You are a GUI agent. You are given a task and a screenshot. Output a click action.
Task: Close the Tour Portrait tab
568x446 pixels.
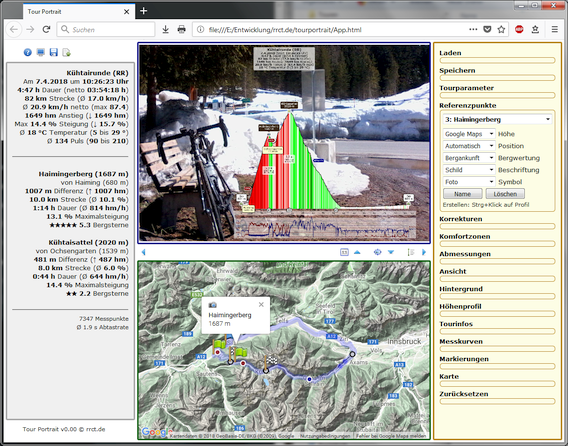(x=126, y=12)
